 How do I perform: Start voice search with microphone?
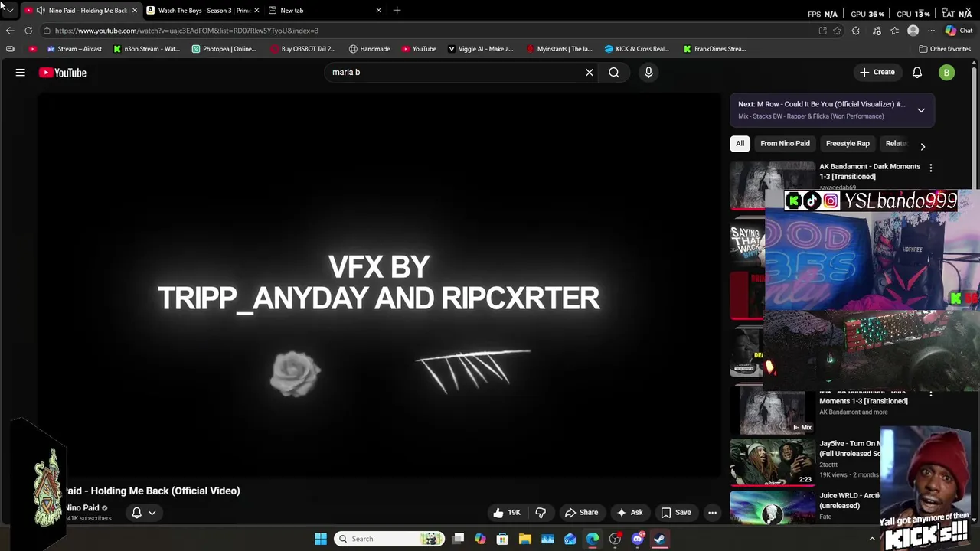click(648, 73)
